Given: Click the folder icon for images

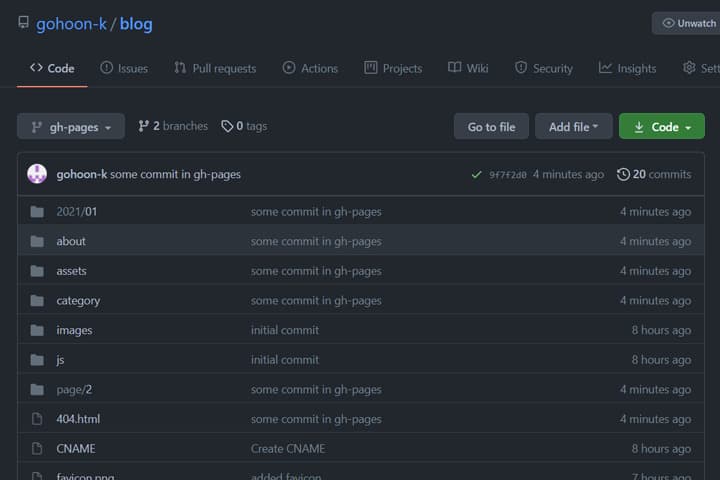Looking at the screenshot, I should 37,330.
